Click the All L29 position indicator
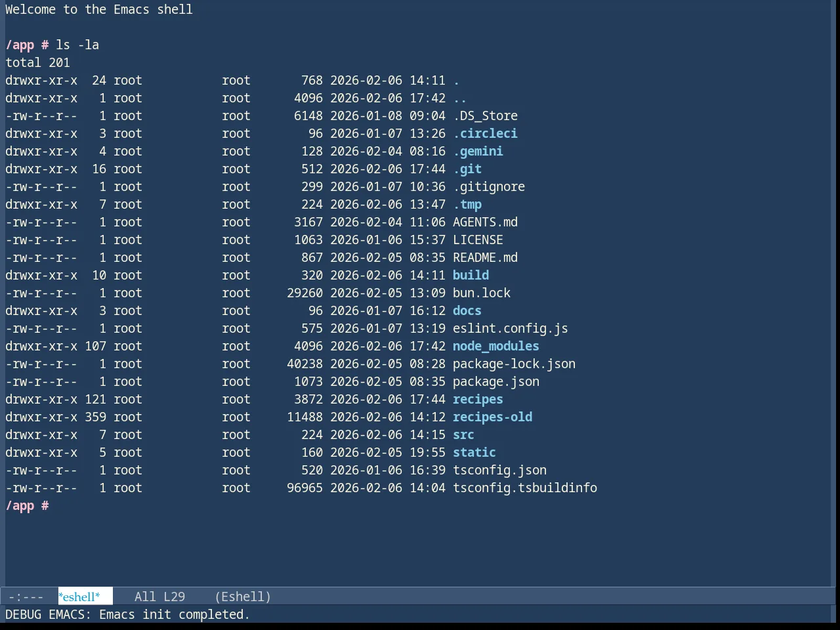This screenshot has width=840, height=630. tap(159, 597)
